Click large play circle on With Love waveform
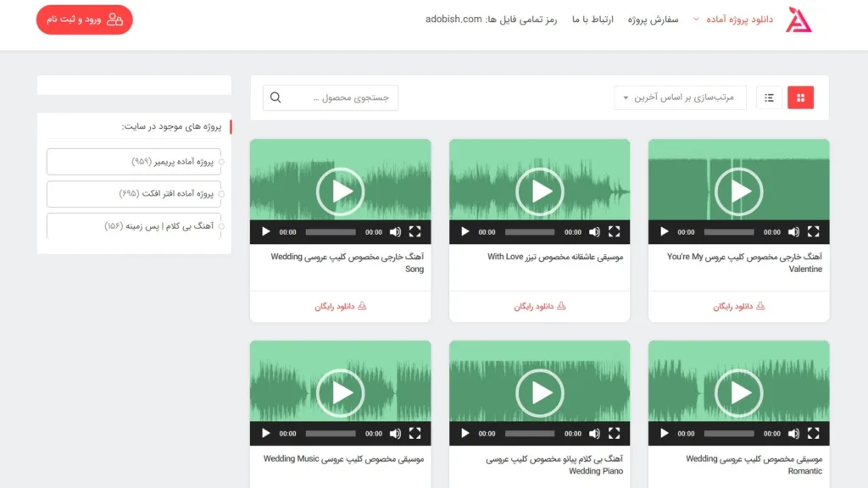Image resolution: width=868 pixels, height=488 pixels. 540,191
